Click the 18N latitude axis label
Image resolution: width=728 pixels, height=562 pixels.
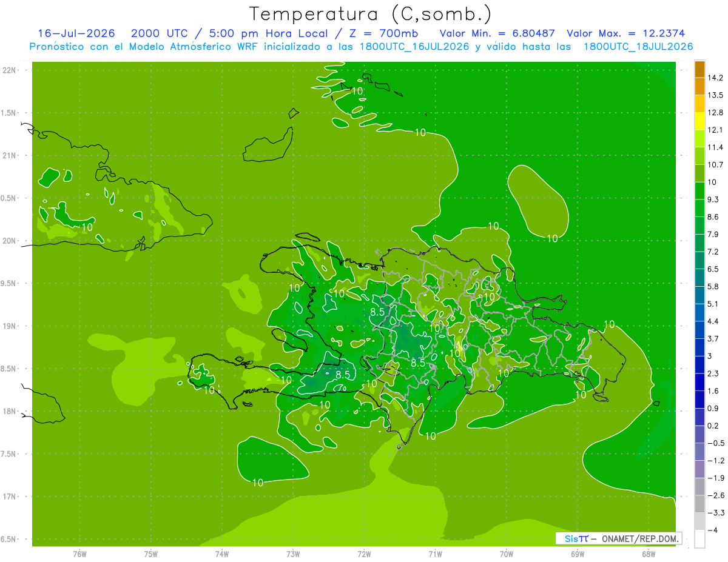pyautogui.click(x=10, y=411)
